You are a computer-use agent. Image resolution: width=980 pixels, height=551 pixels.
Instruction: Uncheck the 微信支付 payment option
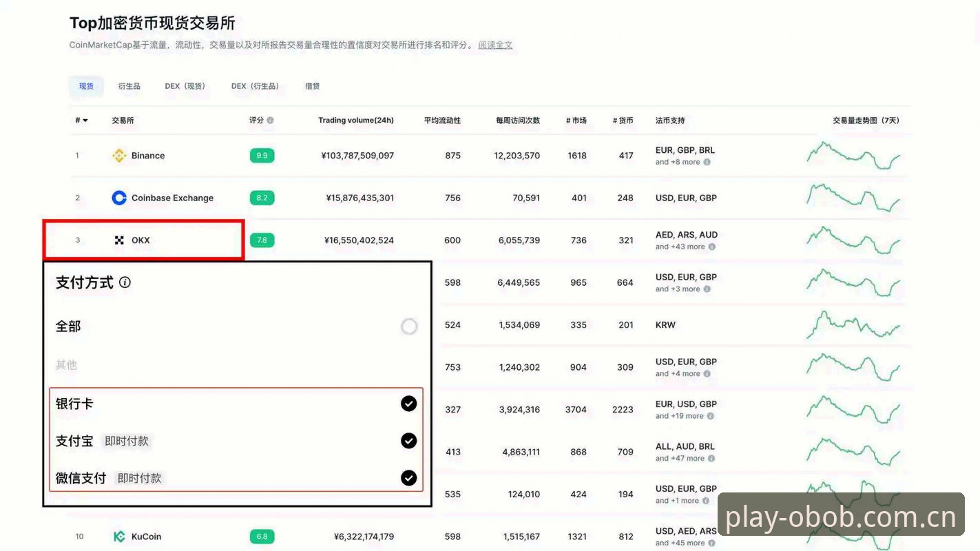click(x=409, y=478)
